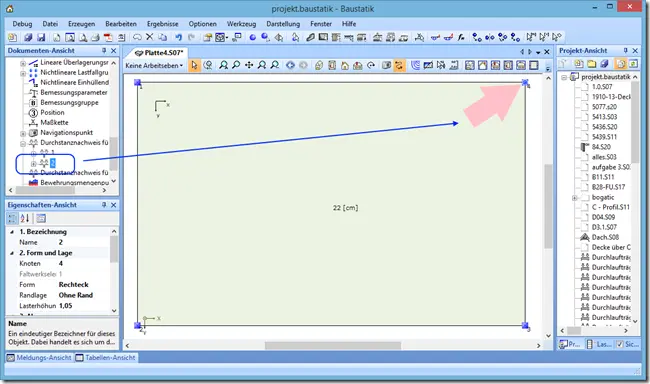Image resolution: width=650 pixels, height=384 pixels.
Task: Expand the Navigationspunkt tree node
Action: 23,133
